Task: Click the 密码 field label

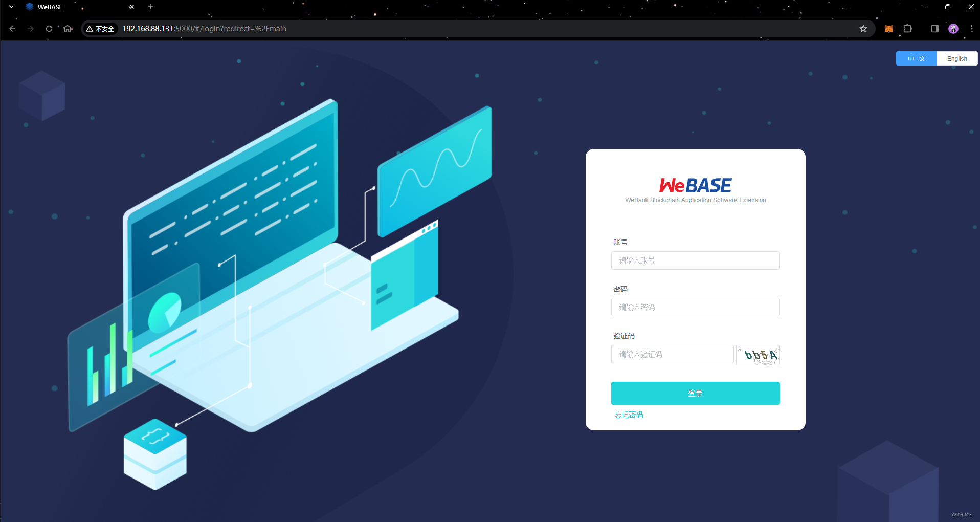Action: tap(620, 289)
